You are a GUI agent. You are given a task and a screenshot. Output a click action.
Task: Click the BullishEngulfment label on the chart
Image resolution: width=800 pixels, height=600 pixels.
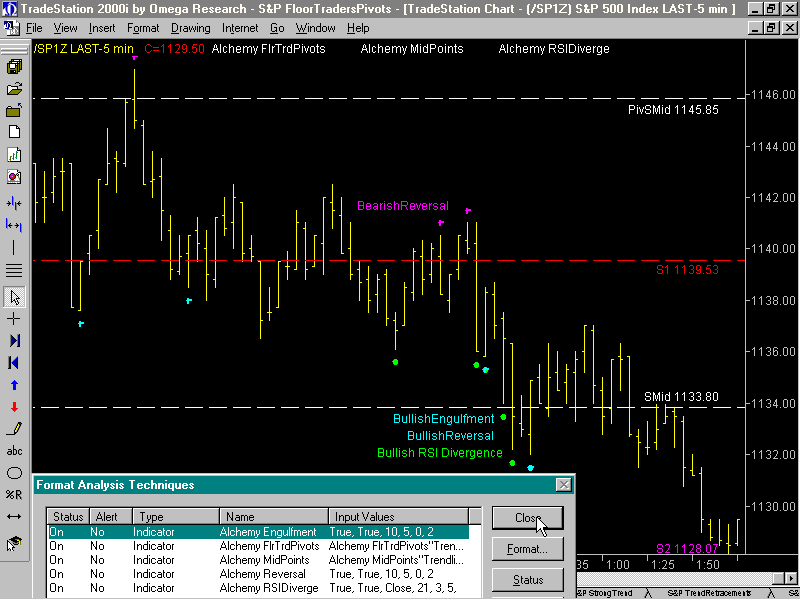click(x=443, y=419)
